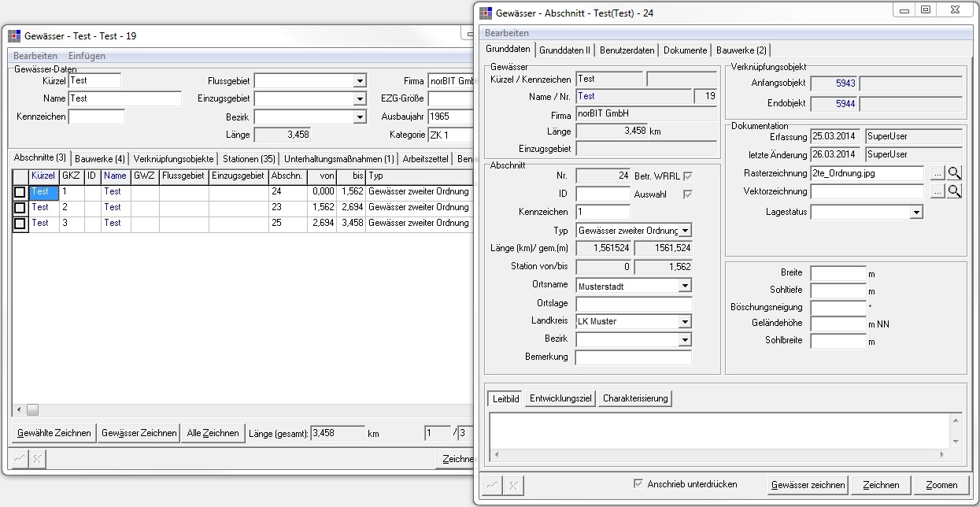Click the Endobjekt value 5944

[834, 104]
